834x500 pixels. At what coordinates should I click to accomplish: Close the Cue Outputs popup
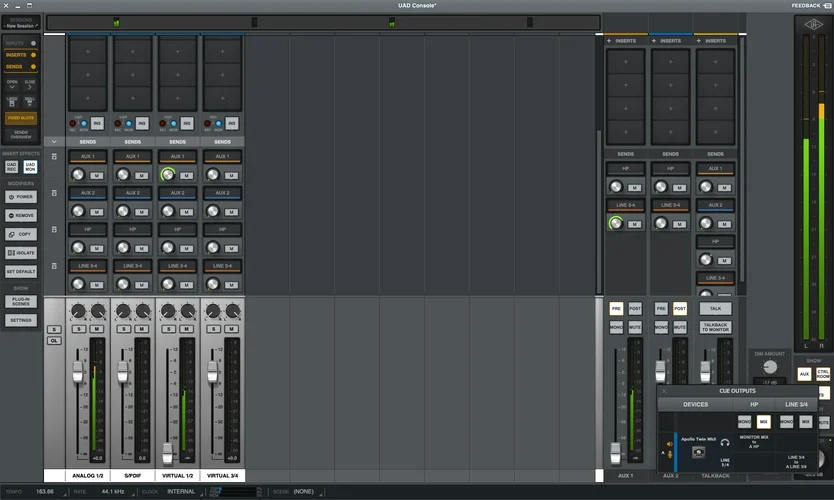pyautogui.click(x=665, y=390)
